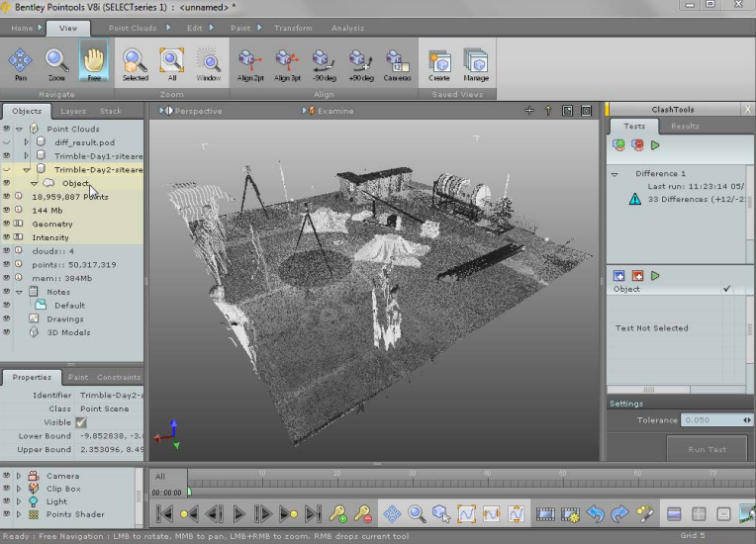The image size is (756, 544).
Task: Run tests with green play icon
Action: pyautogui.click(x=655, y=144)
